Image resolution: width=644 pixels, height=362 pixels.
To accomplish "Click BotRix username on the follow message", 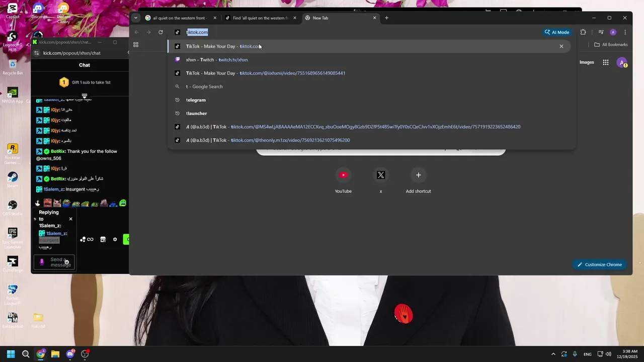I will click(x=58, y=151).
